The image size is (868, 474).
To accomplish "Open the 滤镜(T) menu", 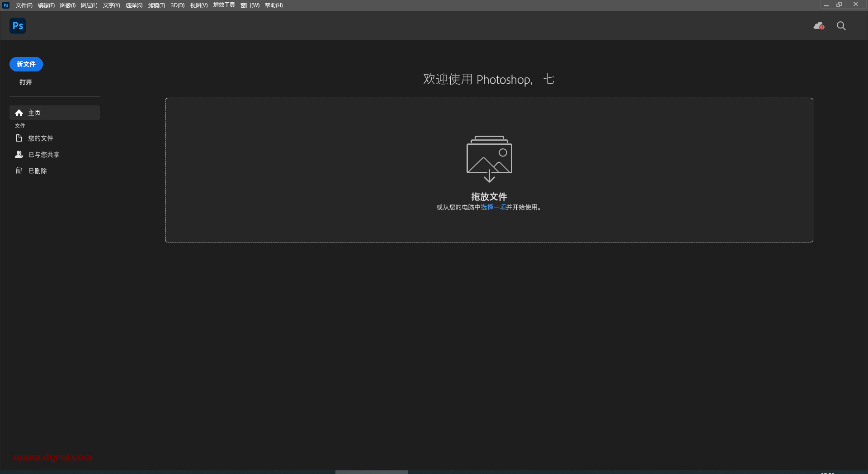I will click(156, 5).
